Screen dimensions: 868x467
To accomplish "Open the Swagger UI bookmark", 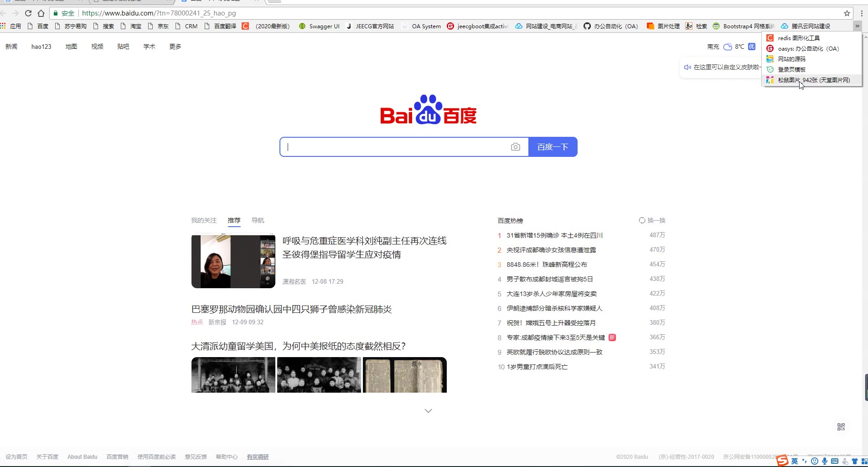I will click(319, 26).
